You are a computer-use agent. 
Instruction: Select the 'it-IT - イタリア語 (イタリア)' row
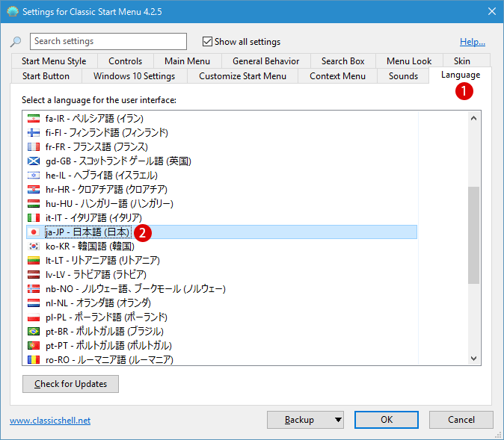pyautogui.click(x=221, y=217)
